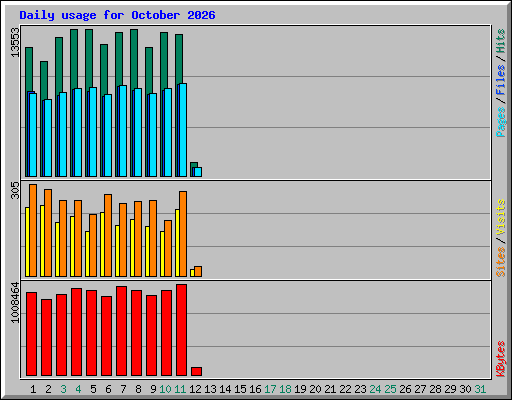Click green day 11 on the x-axis
This screenshot has height=400, width=512.
click(180, 389)
